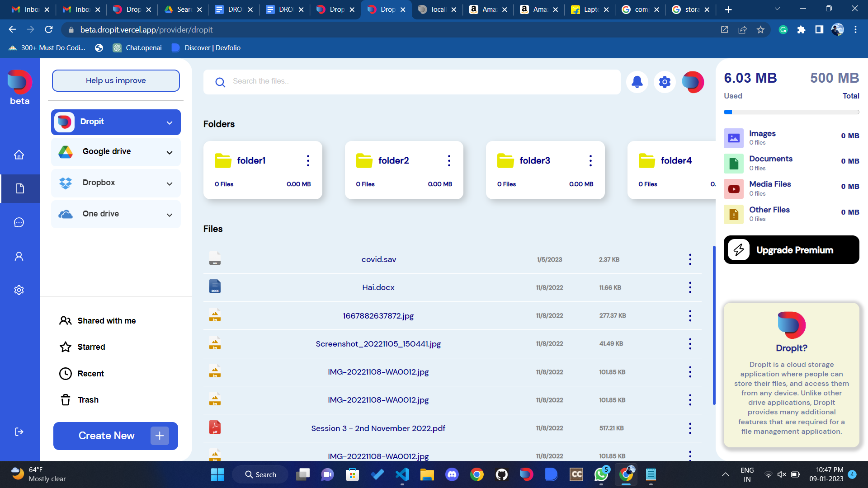Click the Help us improve button
868x488 pixels.
[116, 81]
